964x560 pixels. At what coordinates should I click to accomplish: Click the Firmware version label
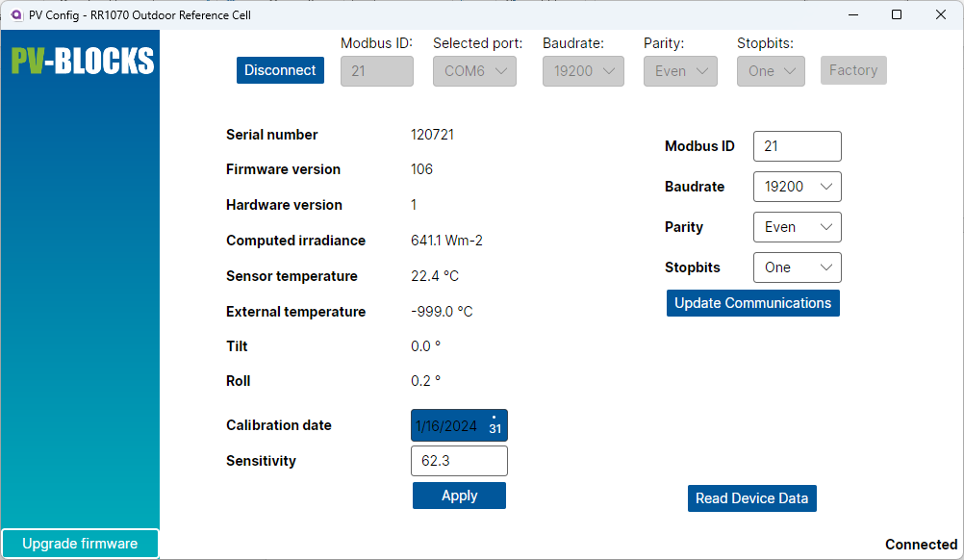pyautogui.click(x=283, y=169)
